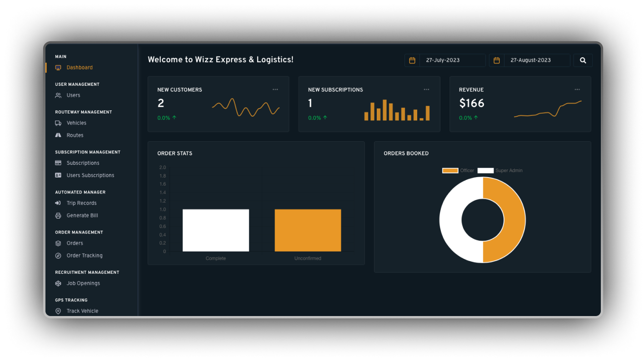The width and height of the screenshot is (644, 361).
Task: Open the New Subscriptions card options menu
Action: point(426,89)
